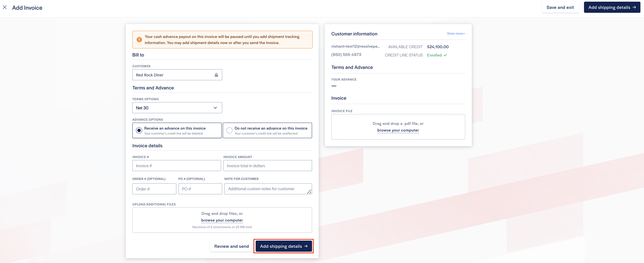Click the chevron arrow in Terms dropdown
Image resolution: width=644 pixels, height=263 pixels.
pos(215,108)
